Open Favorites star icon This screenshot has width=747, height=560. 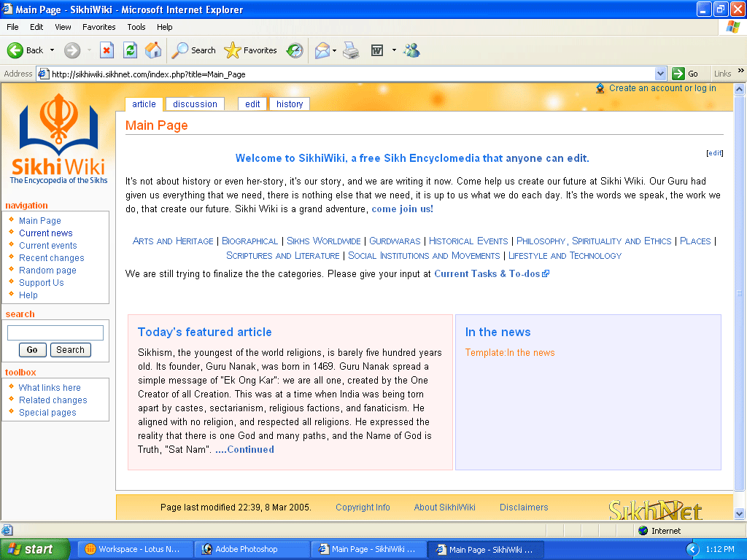[x=232, y=50]
